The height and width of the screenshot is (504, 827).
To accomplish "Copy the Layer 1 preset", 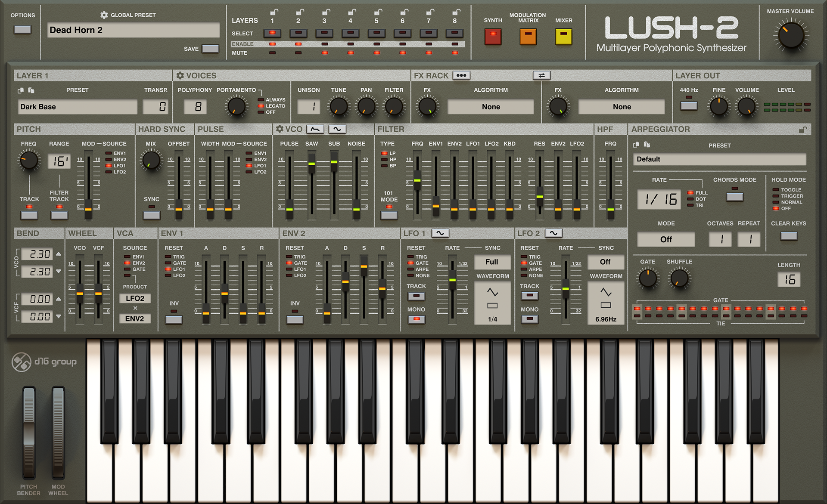I will (x=21, y=90).
